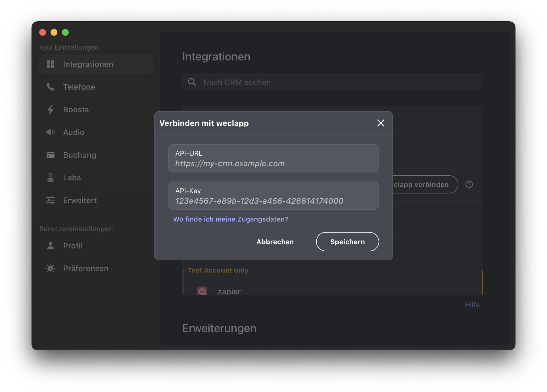
Task: Click the zapier app icon
Action: point(202,291)
